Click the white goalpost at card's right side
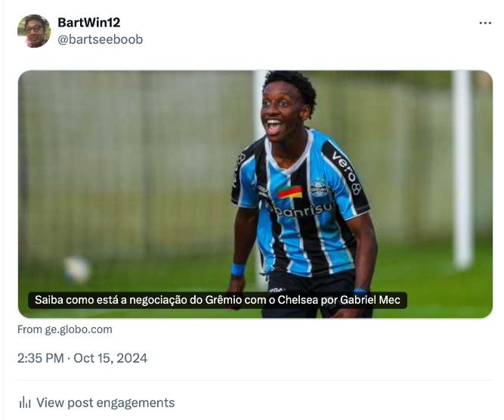This screenshot has height=420, width=504. click(462, 169)
